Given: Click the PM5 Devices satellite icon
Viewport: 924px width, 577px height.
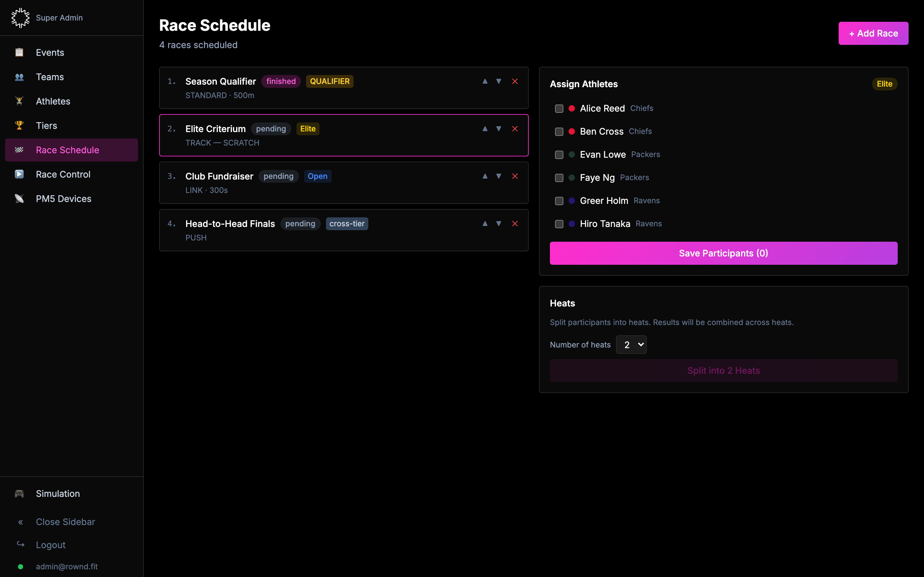Looking at the screenshot, I should pyautogui.click(x=19, y=198).
